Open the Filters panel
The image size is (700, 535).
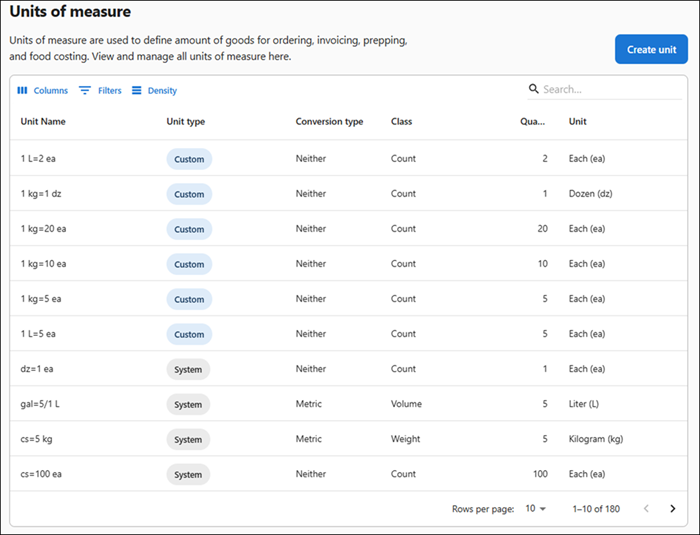point(100,91)
